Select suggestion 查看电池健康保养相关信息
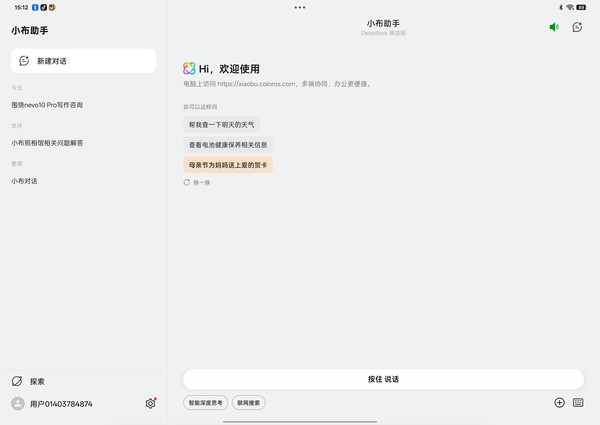Viewport: 600px width, 425px height. click(227, 145)
